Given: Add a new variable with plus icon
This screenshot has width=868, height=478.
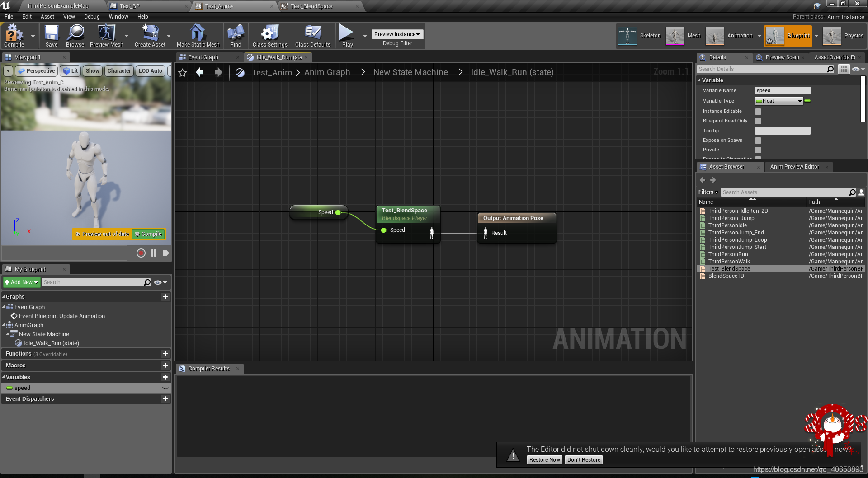Looking at the screenshot, I should tap(165, 377).
